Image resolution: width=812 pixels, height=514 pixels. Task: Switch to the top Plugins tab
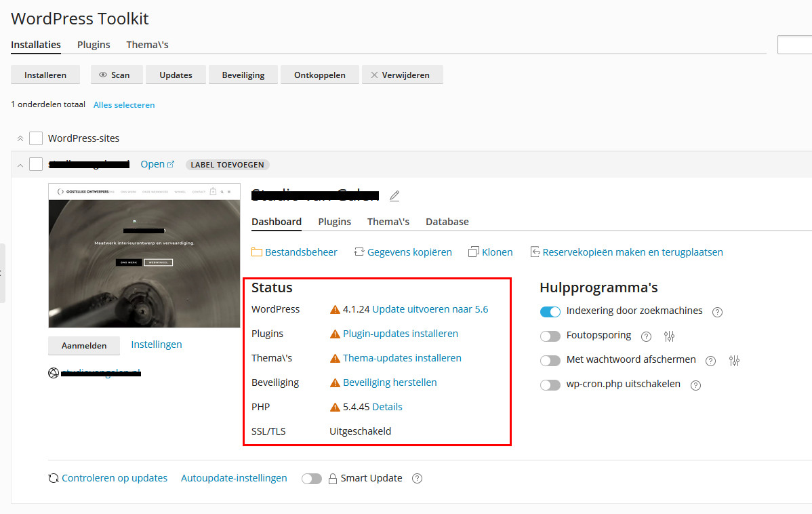(x=94, y=45)
